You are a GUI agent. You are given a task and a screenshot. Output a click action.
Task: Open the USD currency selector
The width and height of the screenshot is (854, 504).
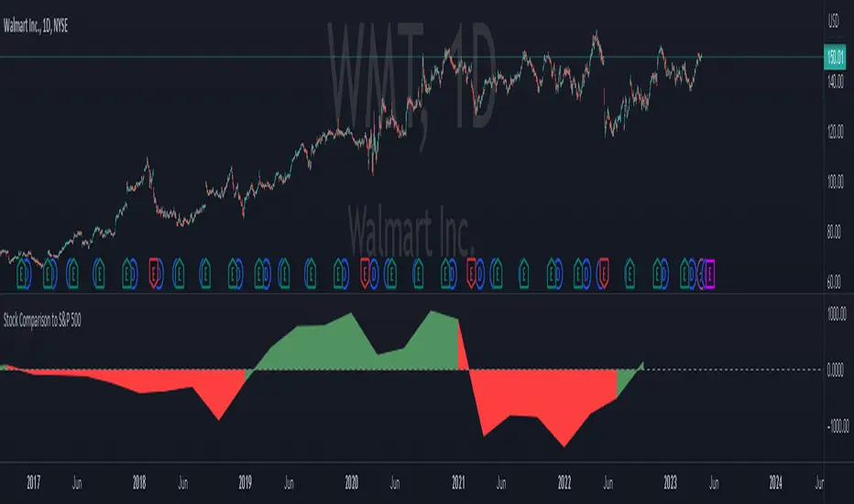click(833, 22)
